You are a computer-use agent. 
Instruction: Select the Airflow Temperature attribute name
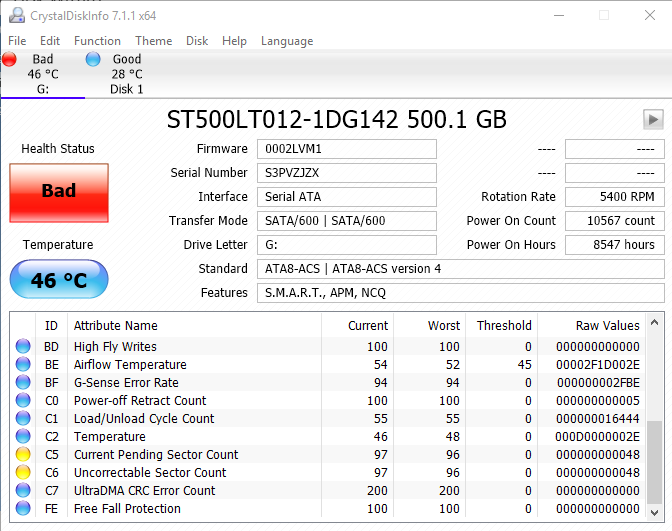tap(130, 364)
